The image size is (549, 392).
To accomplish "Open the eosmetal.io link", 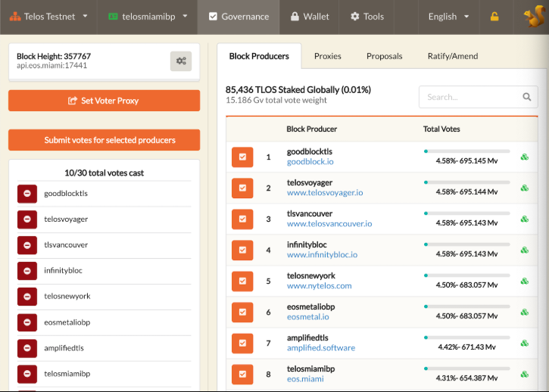I will point(308,317).
